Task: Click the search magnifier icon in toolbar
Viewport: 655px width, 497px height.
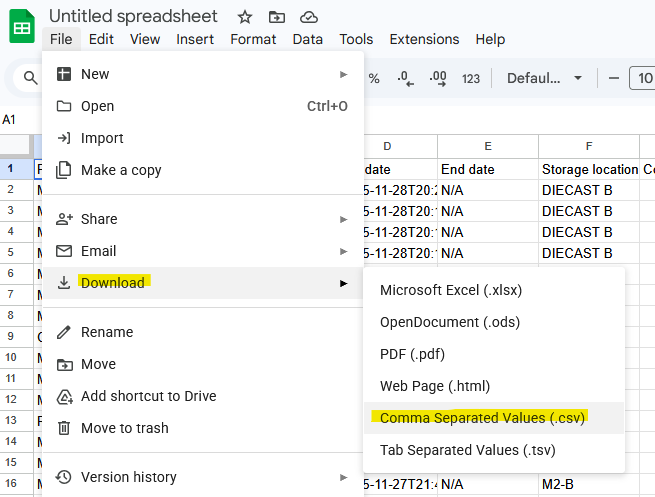Action: tap(30, 78)
